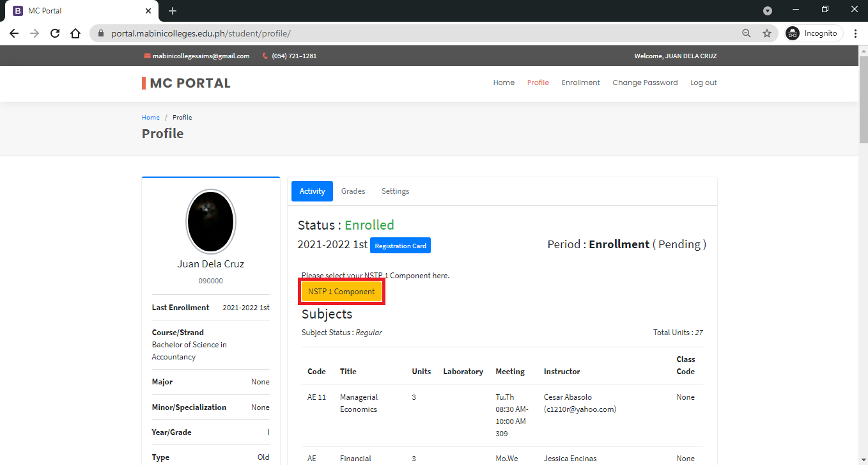The height and width of the screenshot is (465, 868).
Task: Switch to the Settings tab
Action: 395,191
